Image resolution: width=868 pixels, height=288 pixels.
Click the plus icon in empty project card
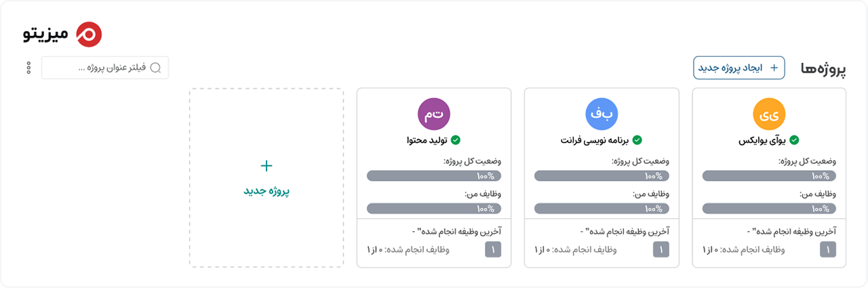pos(267,165)
